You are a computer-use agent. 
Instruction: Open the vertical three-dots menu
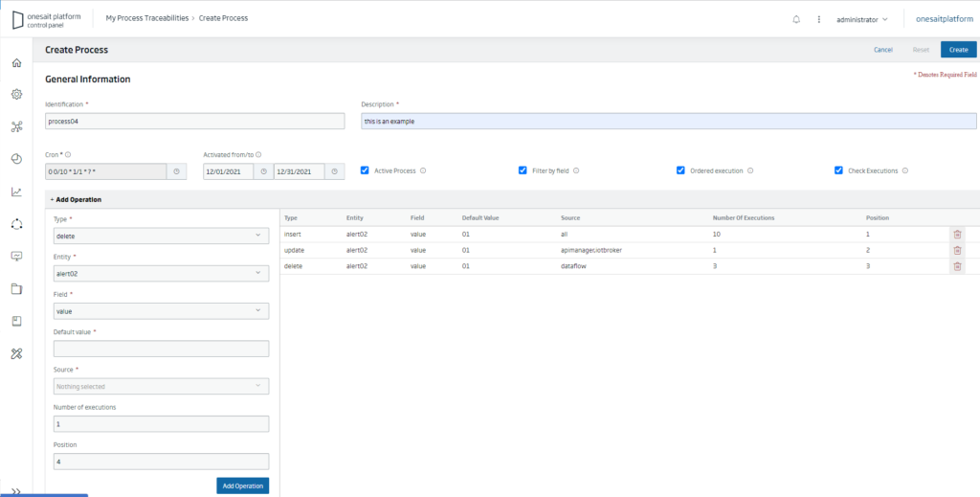click(x=819, y=19)
